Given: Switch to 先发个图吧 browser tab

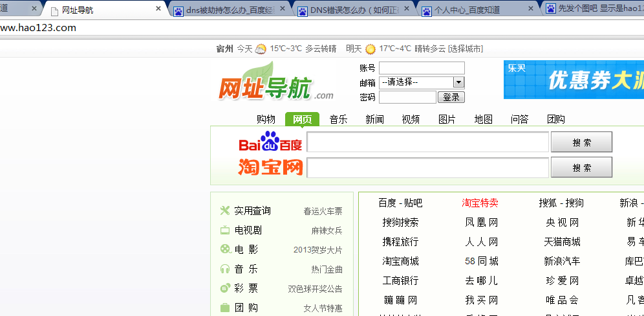Looking at the screenshot, I should (594, 9).
